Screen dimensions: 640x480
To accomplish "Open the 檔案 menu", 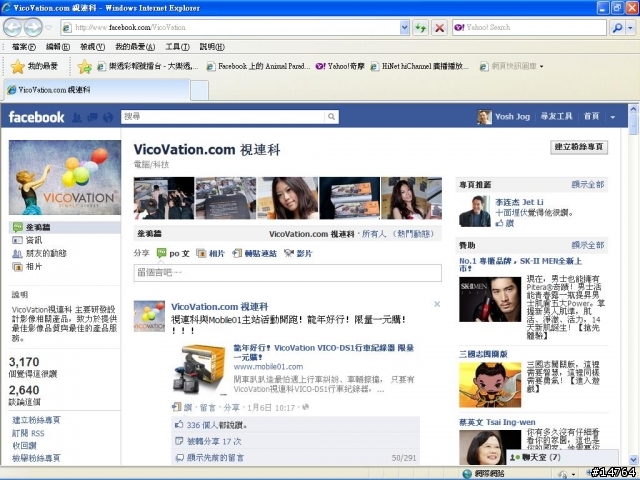I will 24,47.
